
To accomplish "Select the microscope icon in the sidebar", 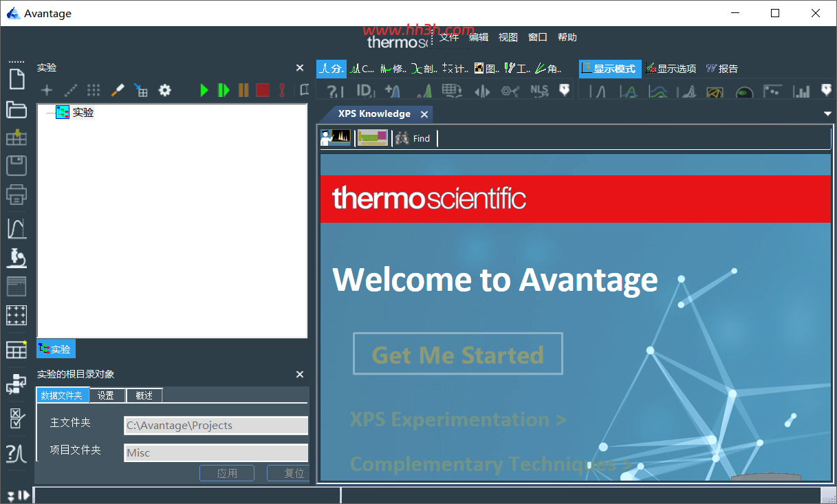I will click(x=17, y=258).
